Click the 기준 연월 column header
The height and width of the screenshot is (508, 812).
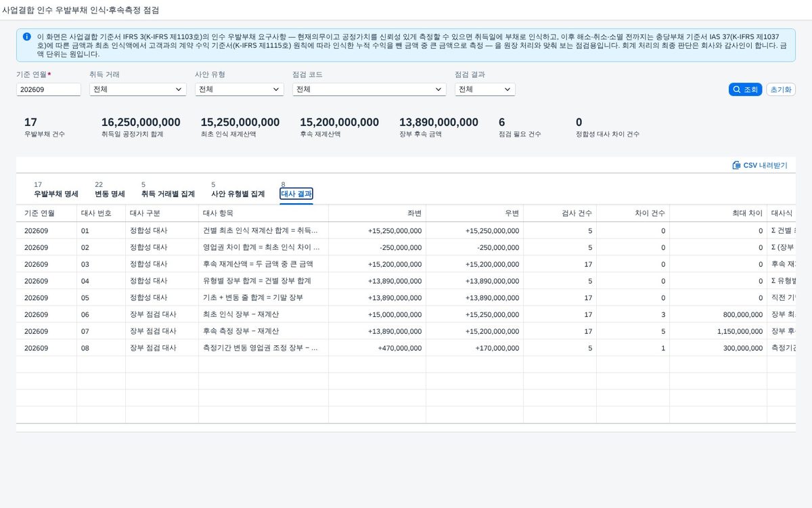point(47,213)
